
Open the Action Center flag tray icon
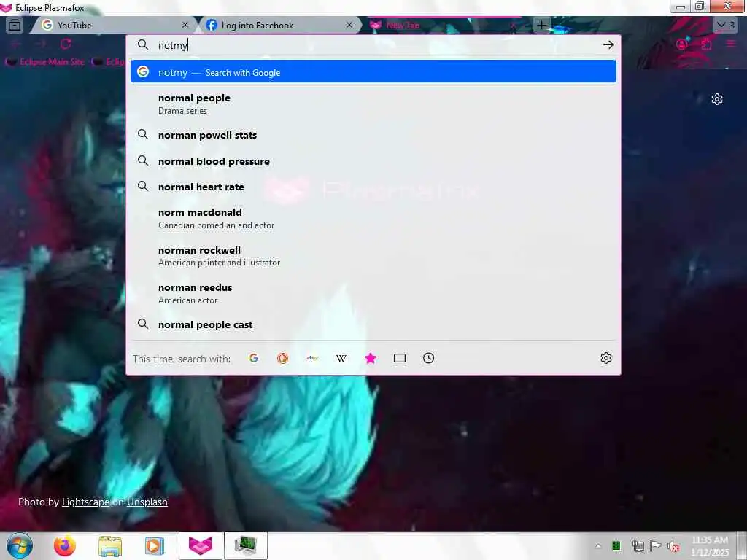656,546
